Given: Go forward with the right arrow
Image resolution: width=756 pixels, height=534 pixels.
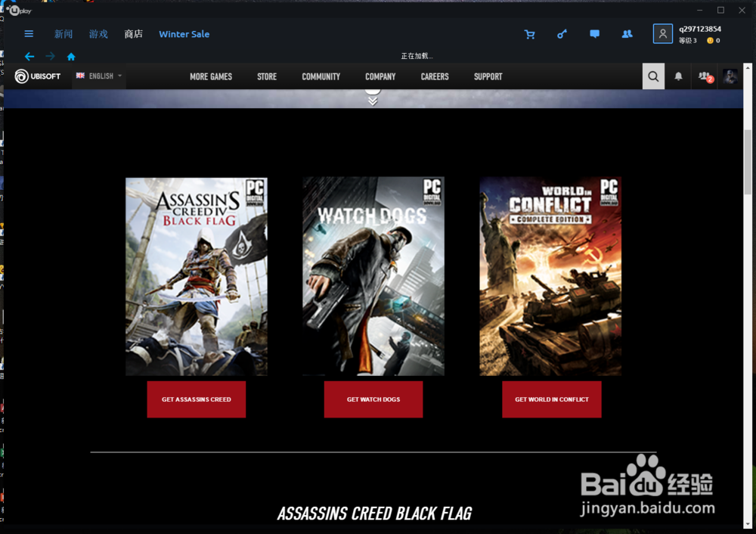Looking at the screenshot, I should pyautogui.click(x=50, y=57).
